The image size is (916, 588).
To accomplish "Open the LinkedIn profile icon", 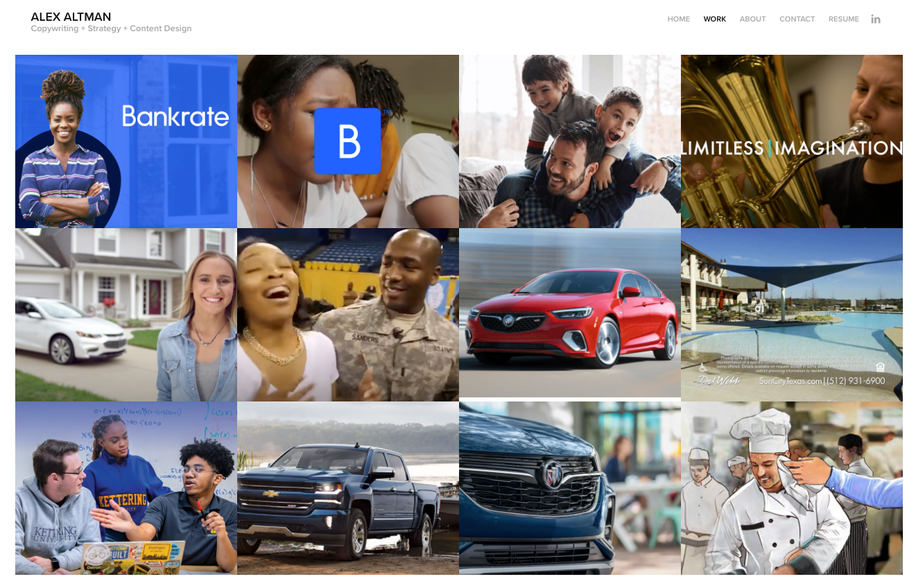I will 876,19.
